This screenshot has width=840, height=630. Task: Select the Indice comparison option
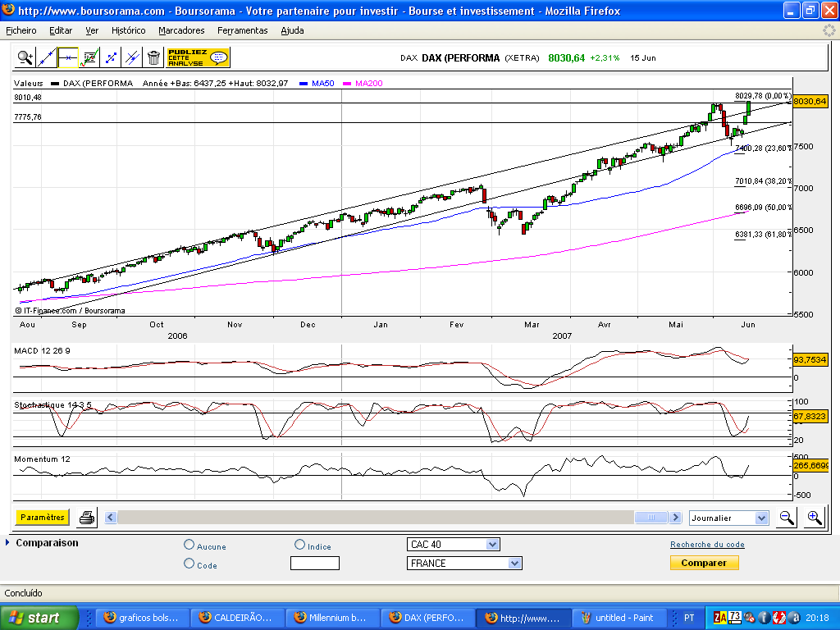point(300,545)
